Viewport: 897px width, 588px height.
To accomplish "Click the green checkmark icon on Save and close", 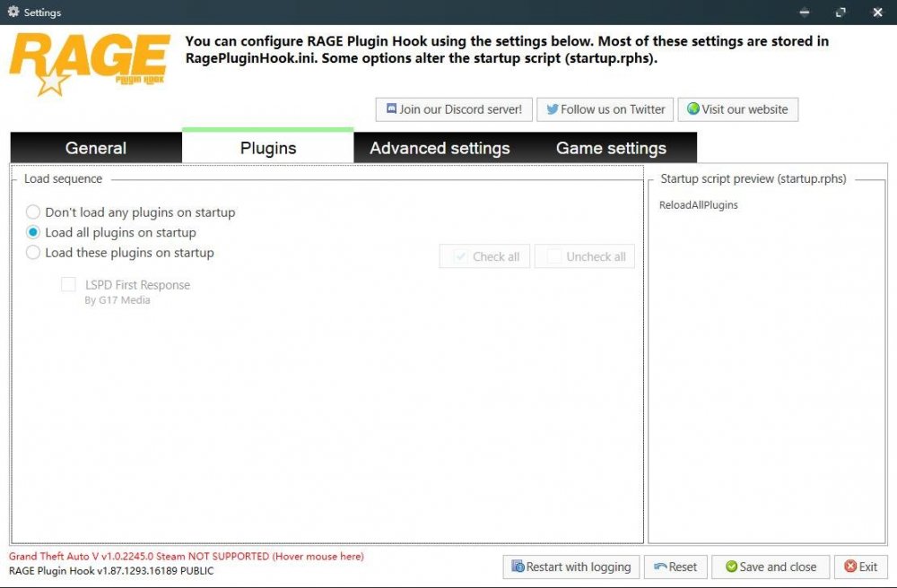I will [x=731, y=566].
